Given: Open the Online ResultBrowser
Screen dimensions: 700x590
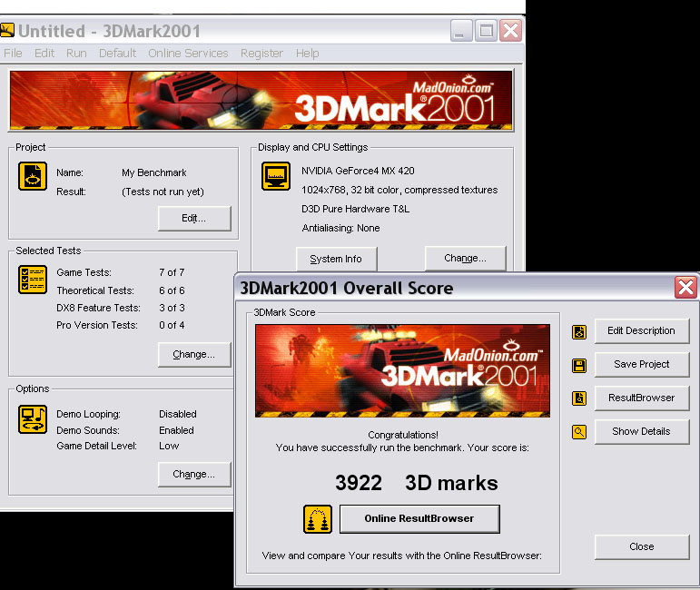Looking at the screenshot, I should tap(419, 518).
